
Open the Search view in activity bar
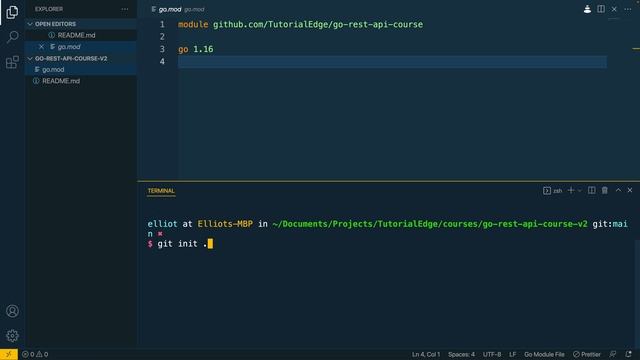click(12, 37)
